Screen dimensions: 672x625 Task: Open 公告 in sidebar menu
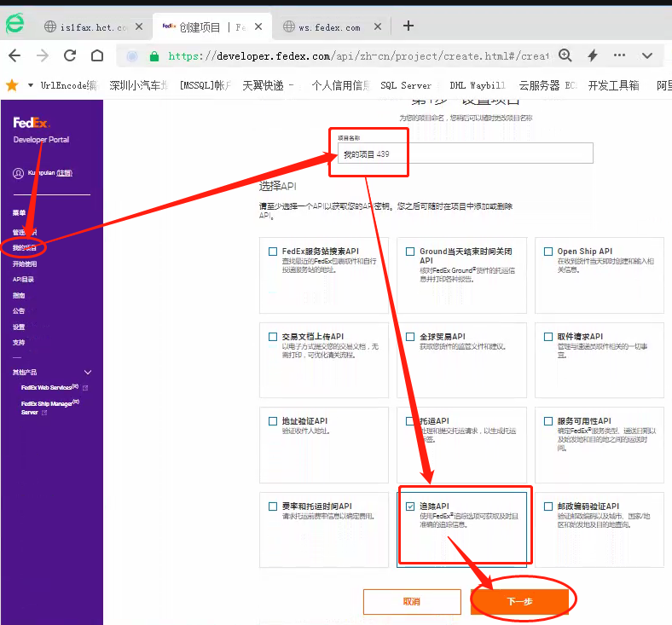click(19, 310)
